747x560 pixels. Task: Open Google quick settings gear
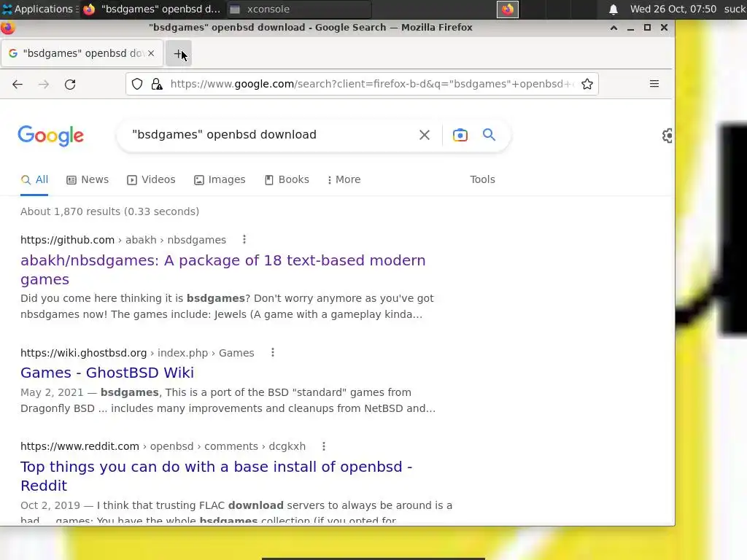[x=667, y=136]
